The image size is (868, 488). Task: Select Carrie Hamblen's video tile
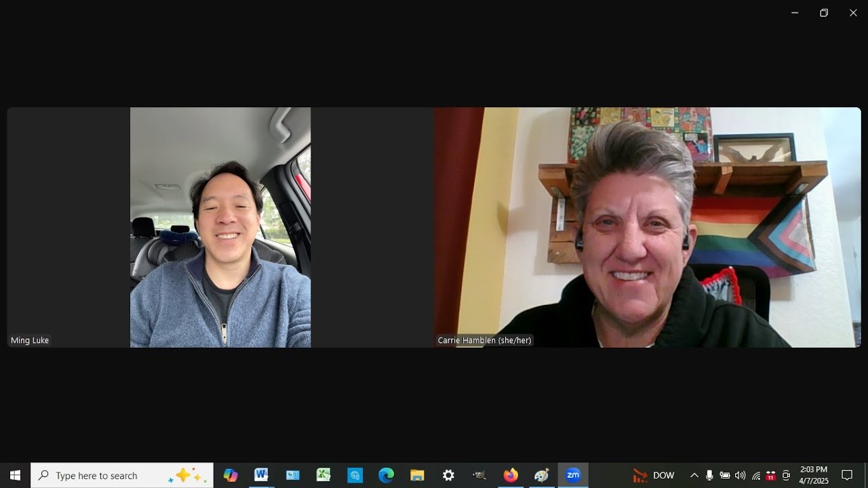(x=648, y=227)
